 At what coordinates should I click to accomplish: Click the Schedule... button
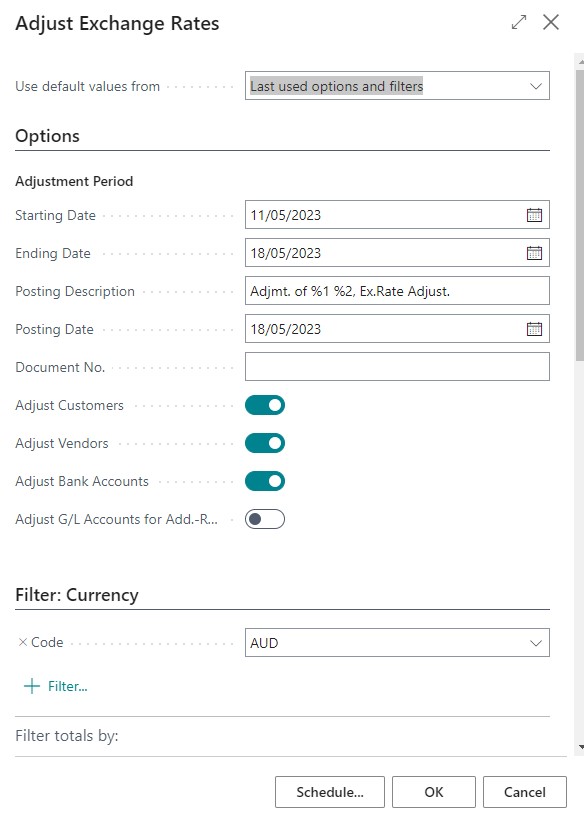[x=330, y=792]
